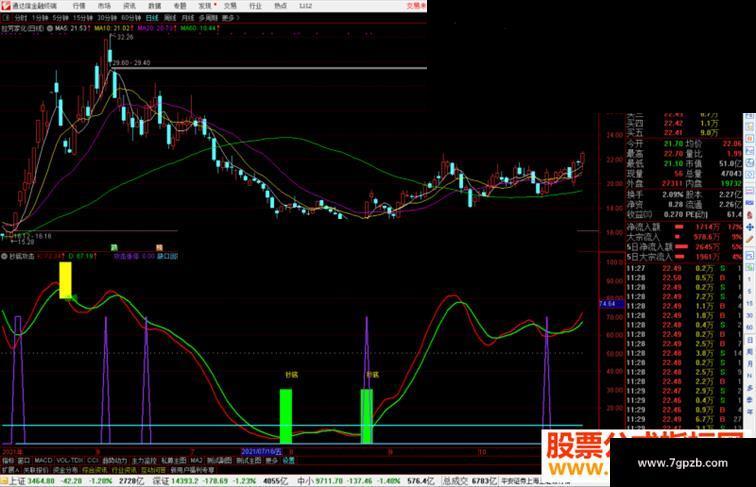Click the globe icon in right sidebar
This screenshot has width=756, height=487.
tap(750, 164)
